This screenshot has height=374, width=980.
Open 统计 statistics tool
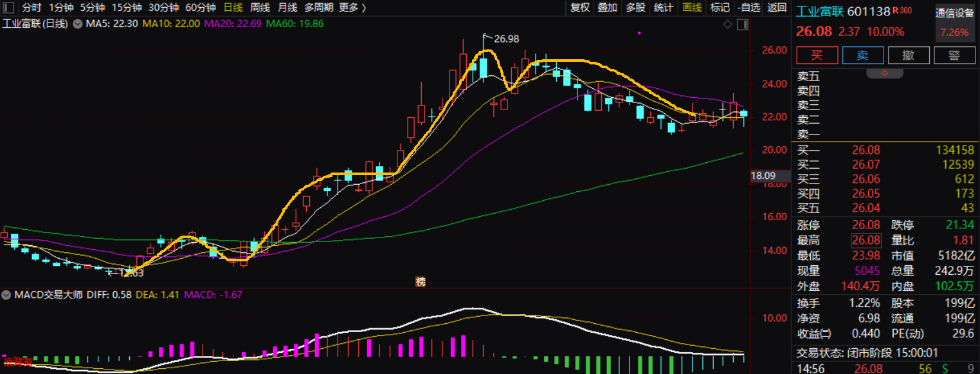663,8
